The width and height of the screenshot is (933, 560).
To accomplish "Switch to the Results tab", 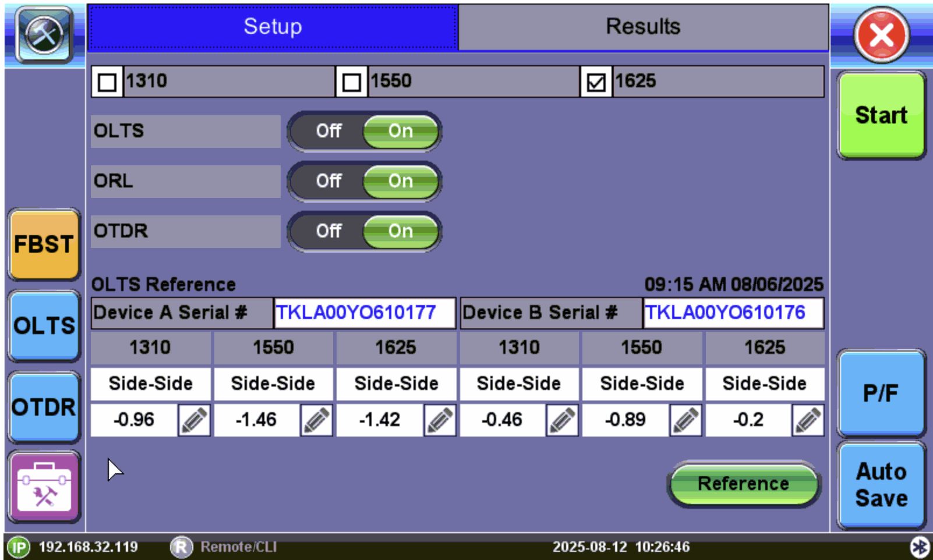I will 643,27.
